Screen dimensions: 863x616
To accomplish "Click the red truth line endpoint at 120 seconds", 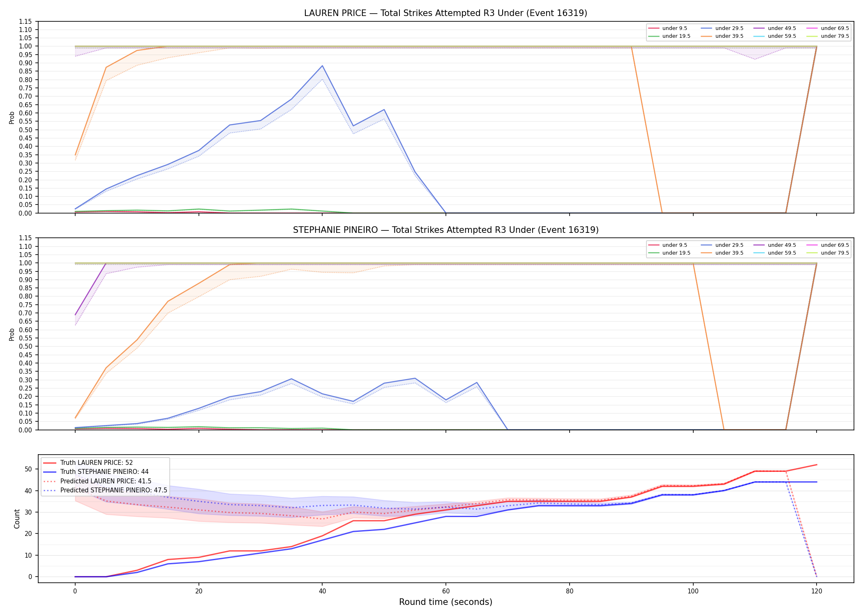I will pos(817,465).
